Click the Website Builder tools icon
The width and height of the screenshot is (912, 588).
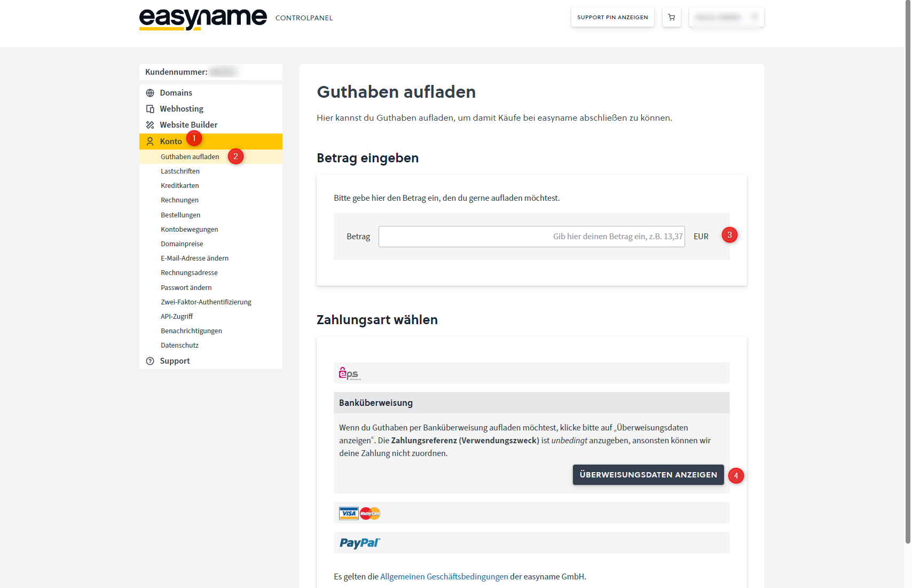(150, 125)
